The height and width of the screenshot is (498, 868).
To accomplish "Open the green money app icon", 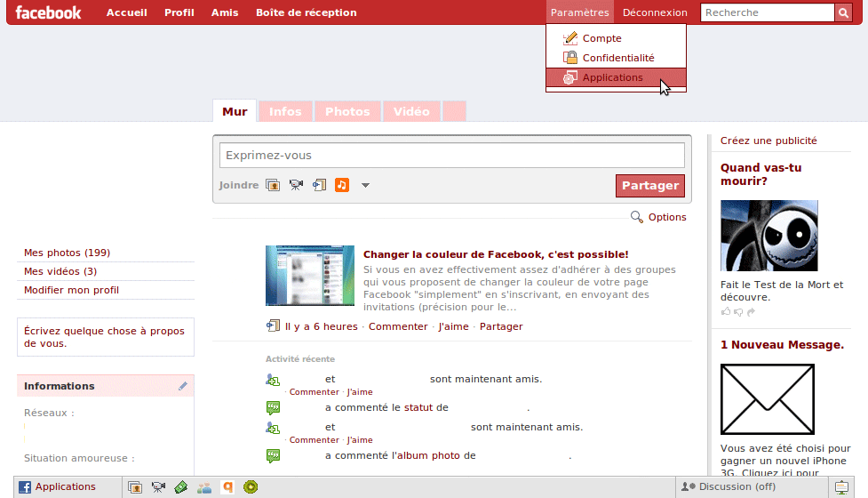I will coord(181,487).
